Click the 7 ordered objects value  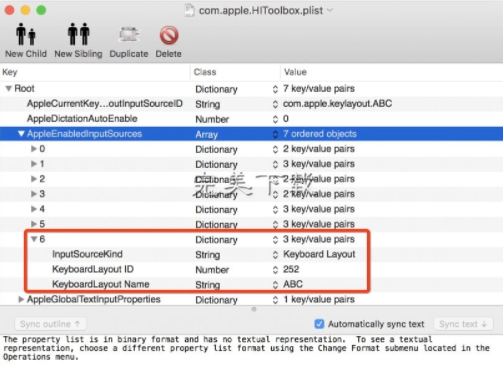320,134
